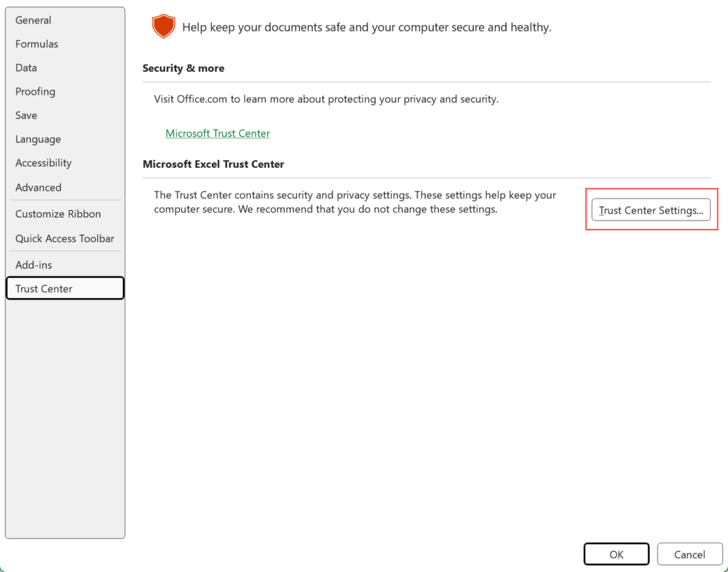
Task: Go to Proofing settings
Action: (35, 91)
